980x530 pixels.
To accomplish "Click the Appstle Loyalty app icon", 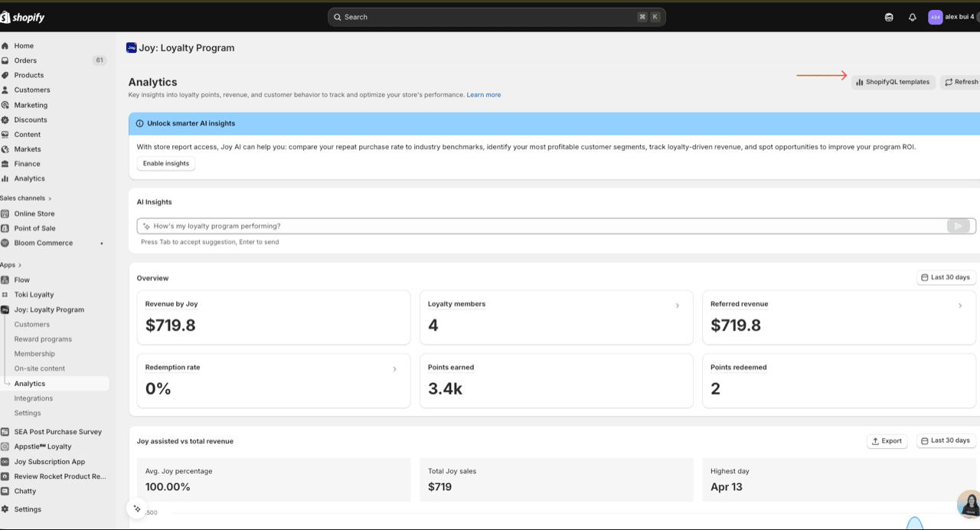I will (5, 447).
